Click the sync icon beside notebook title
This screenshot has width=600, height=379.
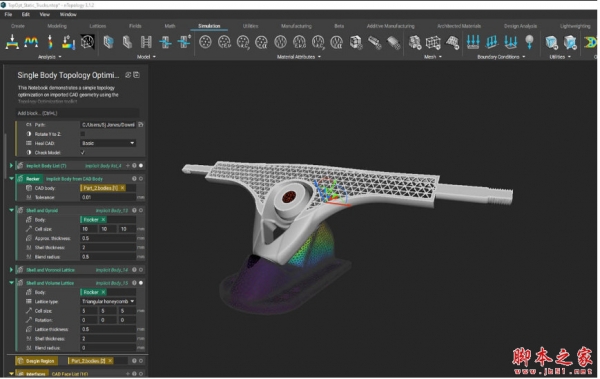pyautogui.click(x=128, y=75)
